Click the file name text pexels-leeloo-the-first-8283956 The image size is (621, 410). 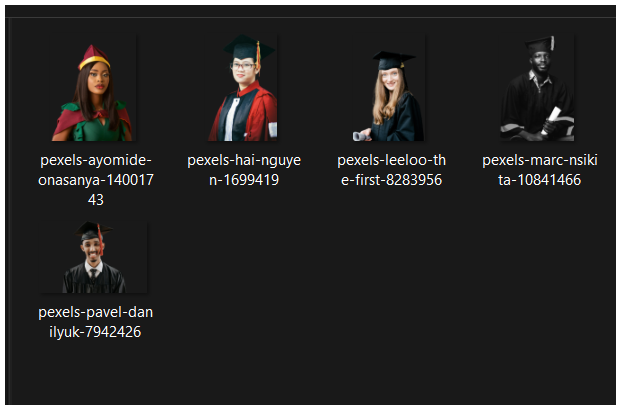[x=392, y=170]
